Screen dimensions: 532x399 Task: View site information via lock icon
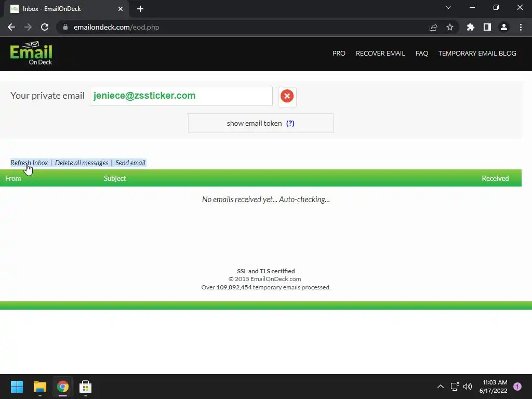point(65,27)
